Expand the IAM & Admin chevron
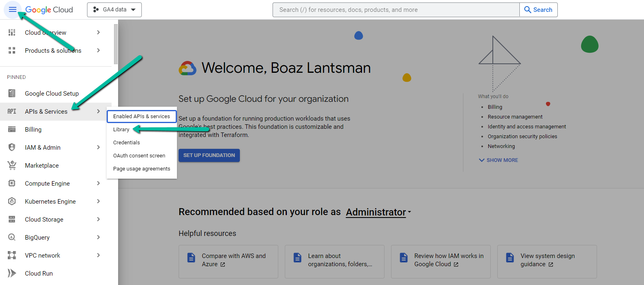The width and height of the screenshot is (644, 285). coord(98,147)
